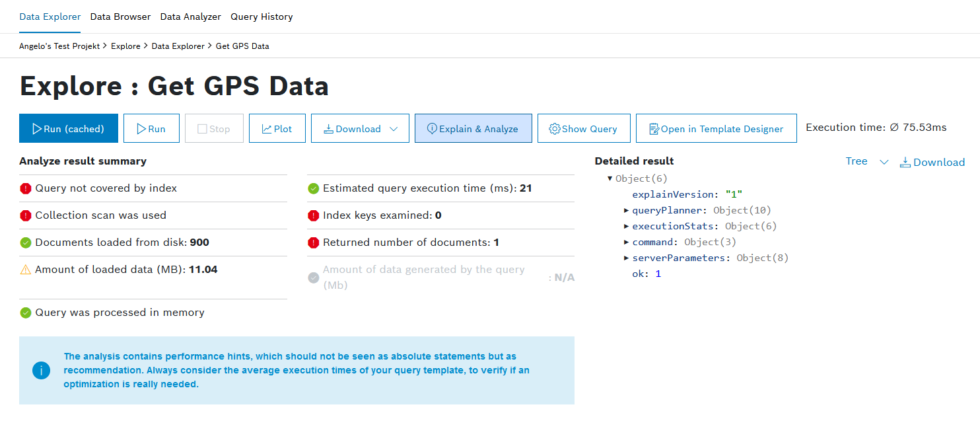This screenshot has width=980, height=421.
Task: Open the Plot chart view
Action: 277,128
